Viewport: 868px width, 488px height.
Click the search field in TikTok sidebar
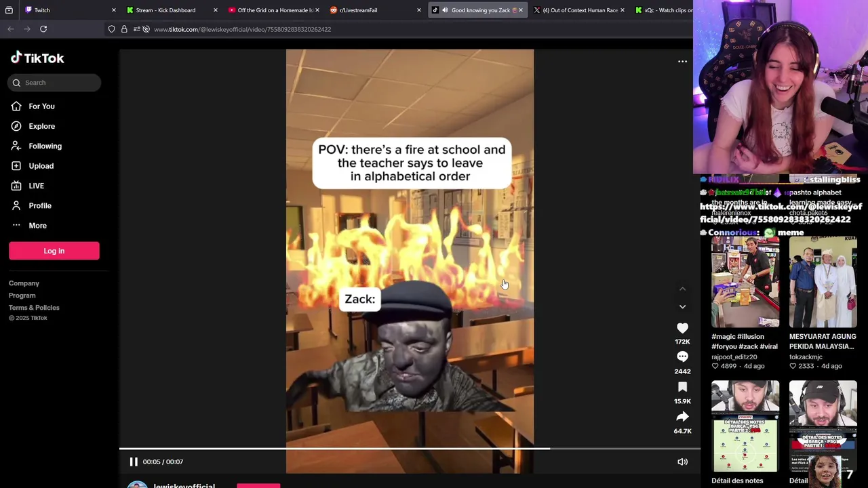click(x=54, y=83)
